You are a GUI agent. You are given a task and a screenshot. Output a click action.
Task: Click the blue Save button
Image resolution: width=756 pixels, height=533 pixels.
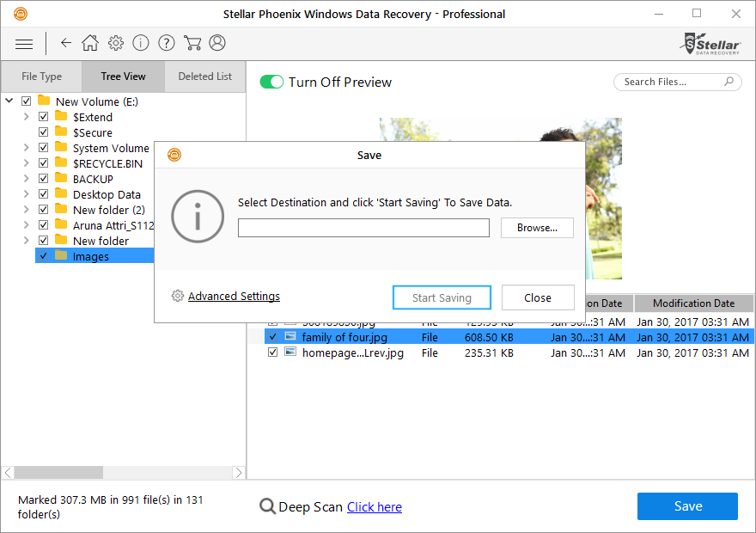point(687,506)
